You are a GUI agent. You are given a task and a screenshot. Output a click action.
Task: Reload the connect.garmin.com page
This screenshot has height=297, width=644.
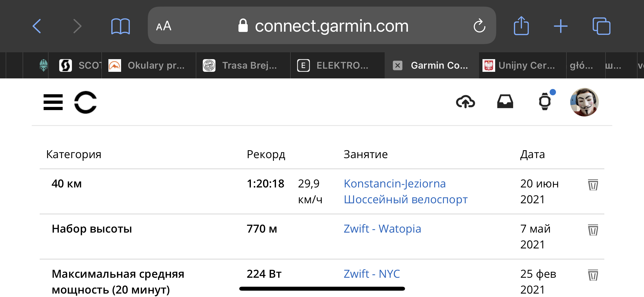coord(479,26)
